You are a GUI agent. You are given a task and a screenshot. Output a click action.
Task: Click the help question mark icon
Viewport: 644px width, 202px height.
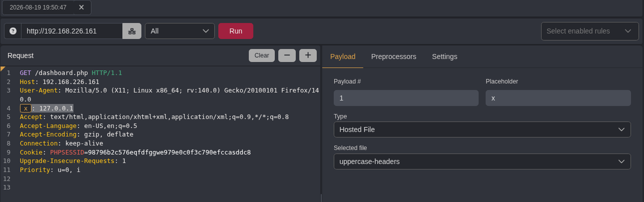coord(13,31)
